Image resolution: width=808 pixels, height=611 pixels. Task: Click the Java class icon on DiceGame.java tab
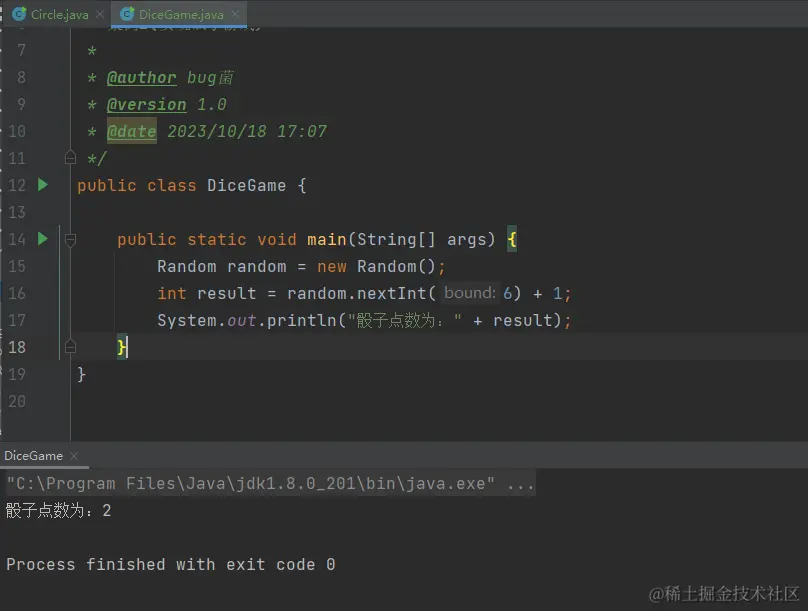click(127, 14)
